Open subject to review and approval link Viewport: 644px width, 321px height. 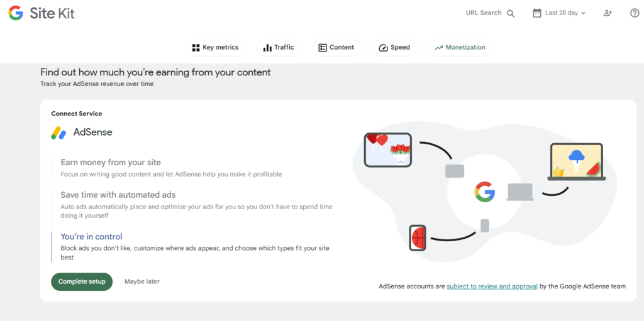(x=492, y=286)
